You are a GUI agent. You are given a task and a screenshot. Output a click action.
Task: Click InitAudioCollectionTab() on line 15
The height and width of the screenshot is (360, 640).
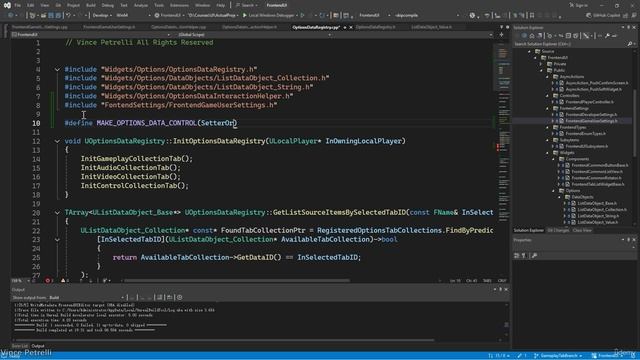(130, 168)
